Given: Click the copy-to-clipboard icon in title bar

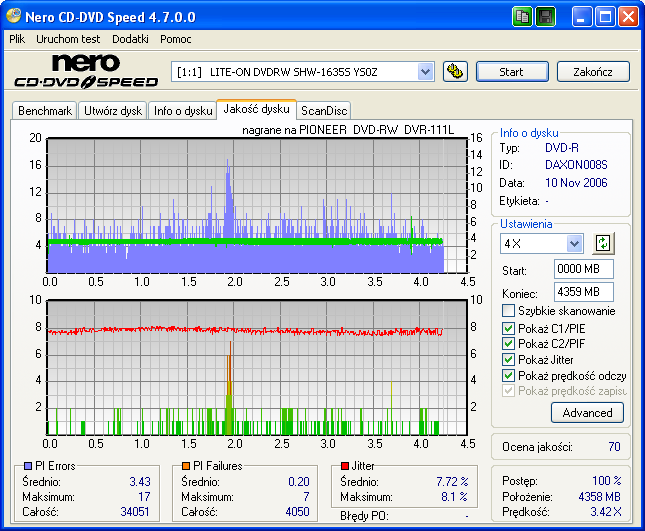Looking at the screenshot, I should (x=522, y=17).
